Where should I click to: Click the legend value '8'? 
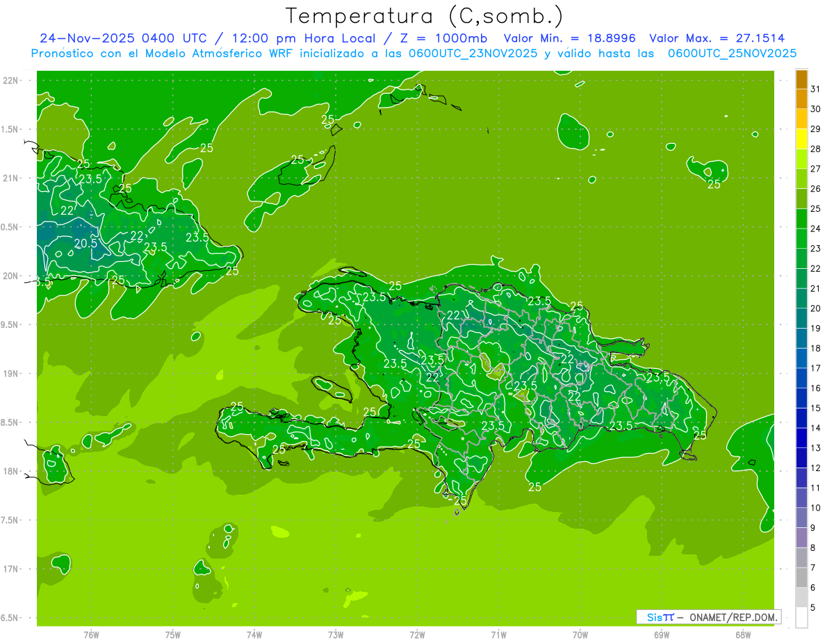click(x=812, y=547)
